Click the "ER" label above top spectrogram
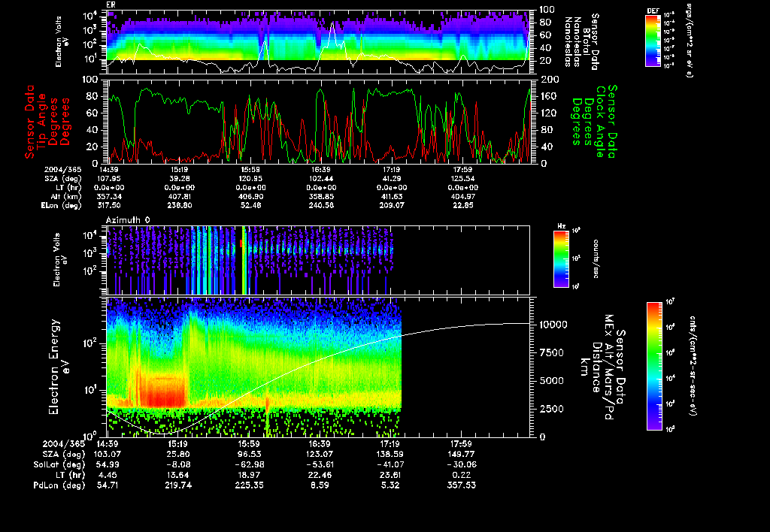 click(x=111, y=5)
